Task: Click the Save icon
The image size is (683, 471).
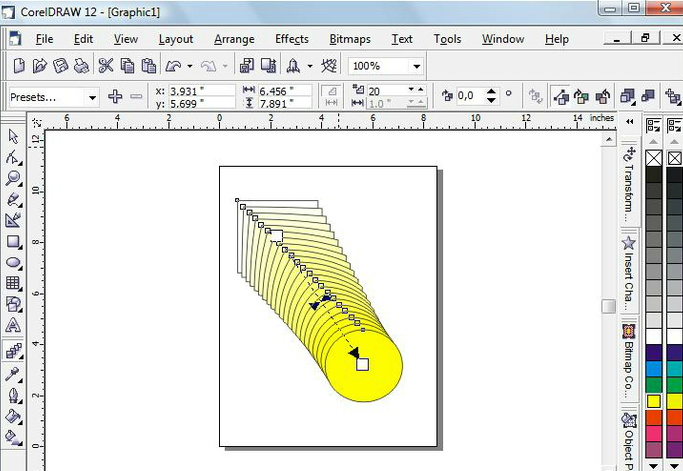Action: pos(61,66)
